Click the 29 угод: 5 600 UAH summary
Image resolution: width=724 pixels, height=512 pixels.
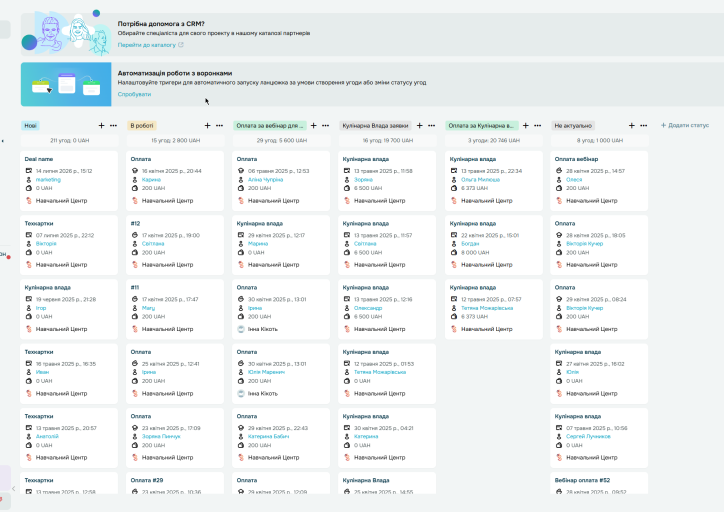[281, 140]
